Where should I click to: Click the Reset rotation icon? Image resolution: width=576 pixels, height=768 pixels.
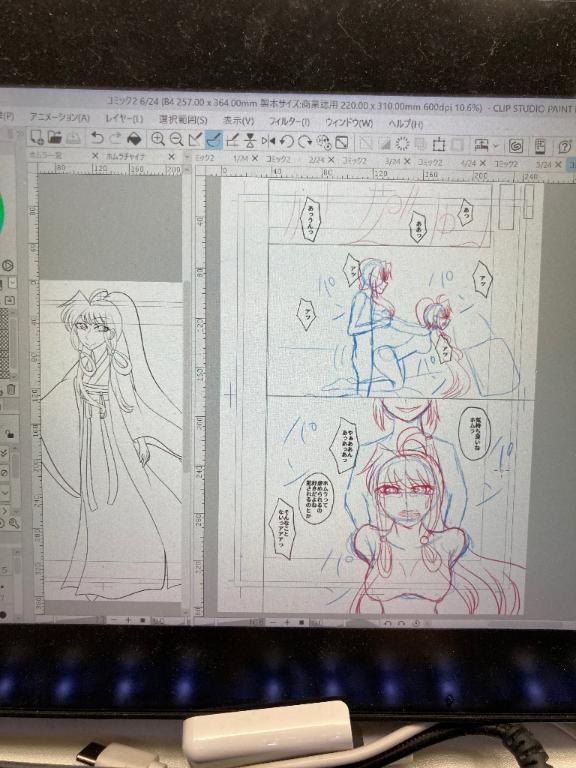click(324, 143)
